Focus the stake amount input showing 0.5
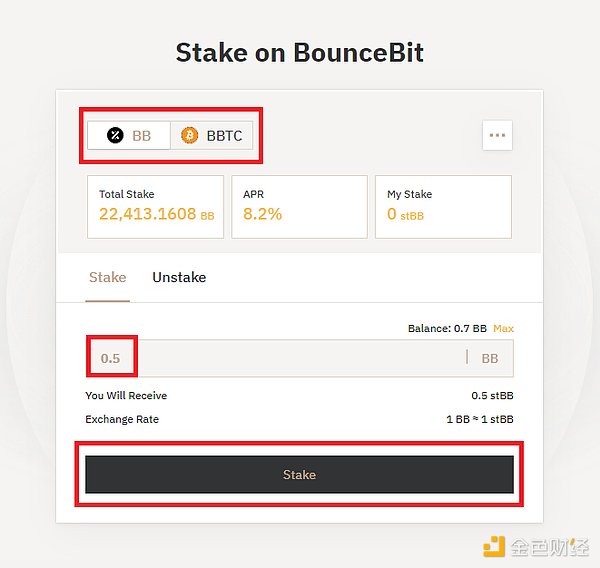 111,357
